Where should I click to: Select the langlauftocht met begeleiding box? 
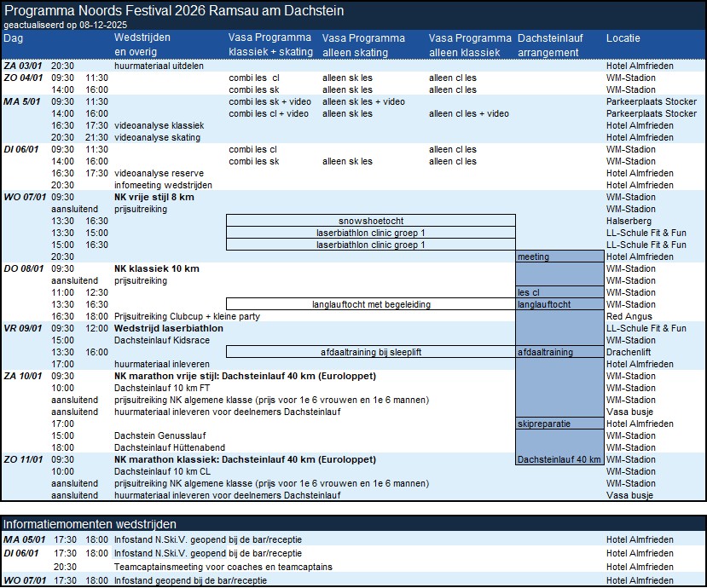[x=370, y=304]
